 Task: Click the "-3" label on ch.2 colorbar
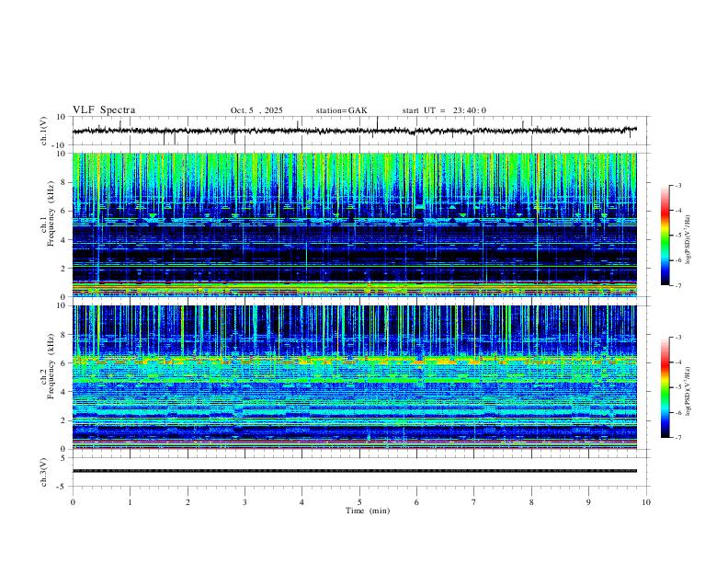tap(678, 338)
